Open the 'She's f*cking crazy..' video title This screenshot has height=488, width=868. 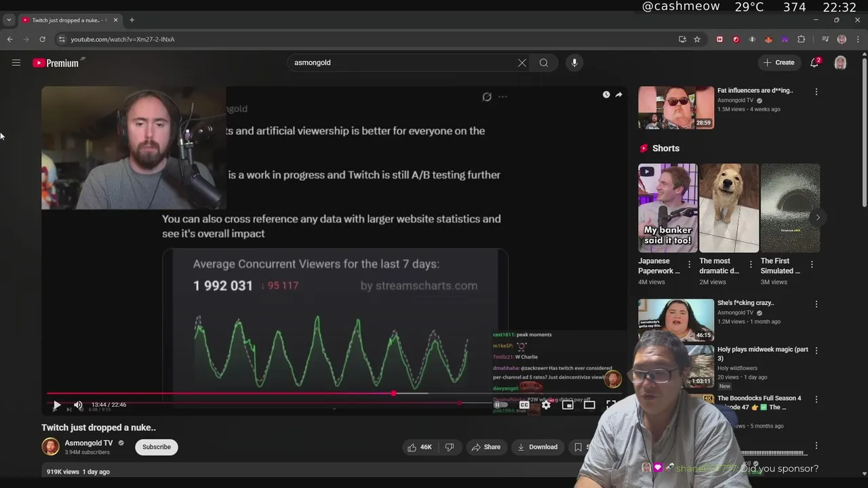[746, 303]
